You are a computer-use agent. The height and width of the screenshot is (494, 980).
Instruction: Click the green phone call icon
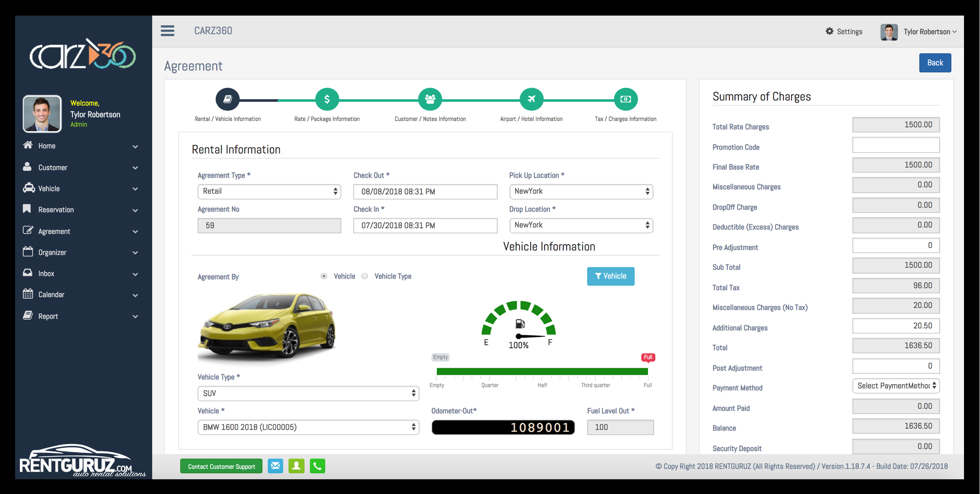click(317, 466)
